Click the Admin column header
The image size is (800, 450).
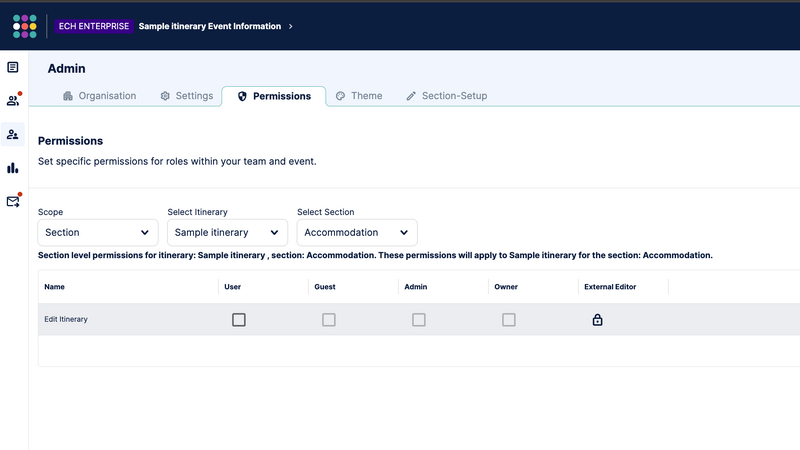[x=416, y=287]
